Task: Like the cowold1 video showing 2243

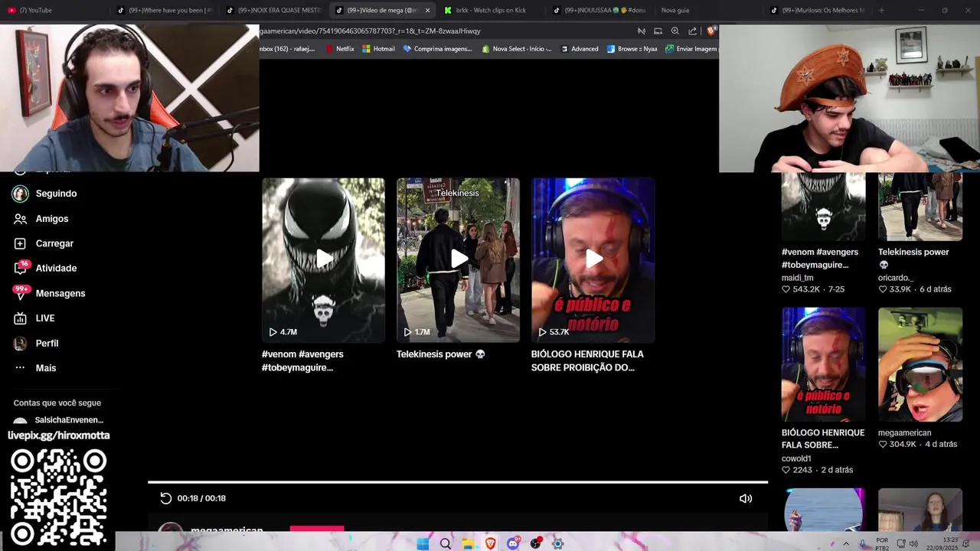Action: [786, 470]
